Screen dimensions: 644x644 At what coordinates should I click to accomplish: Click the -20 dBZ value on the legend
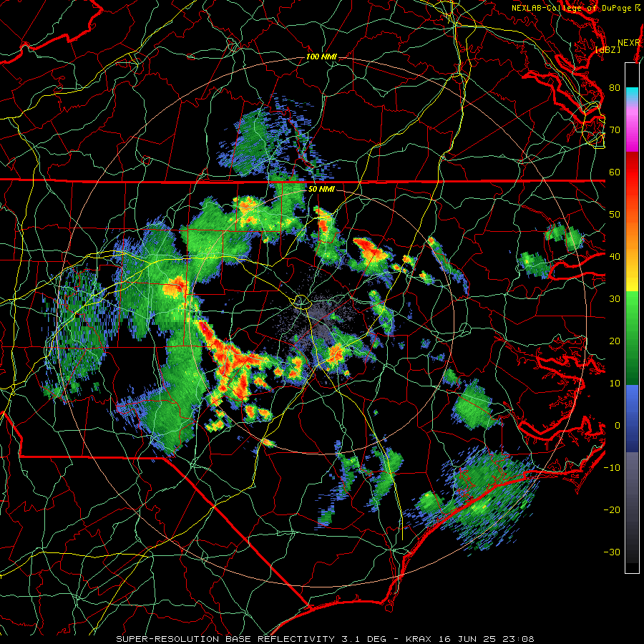tap(612, 510)
